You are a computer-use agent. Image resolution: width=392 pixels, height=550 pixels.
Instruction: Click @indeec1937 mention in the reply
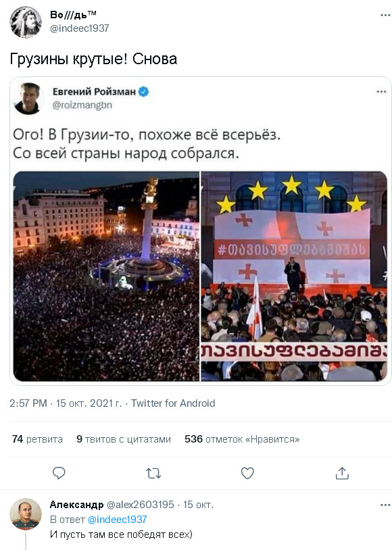[x=117, y=520]
